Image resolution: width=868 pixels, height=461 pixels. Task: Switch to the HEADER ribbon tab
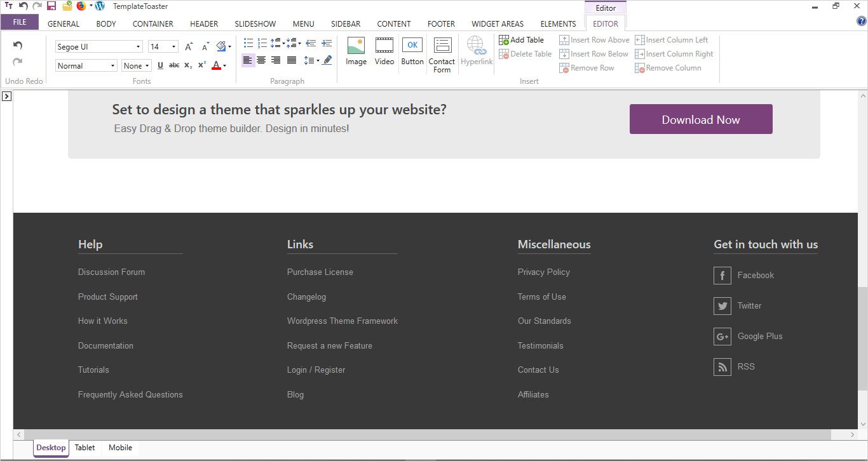tap(204, 24)
